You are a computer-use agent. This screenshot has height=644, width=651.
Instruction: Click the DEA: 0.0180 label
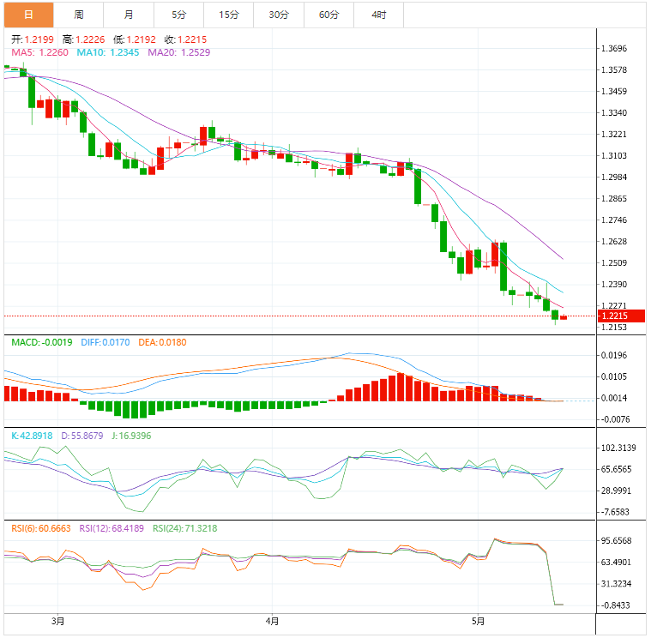162,342
